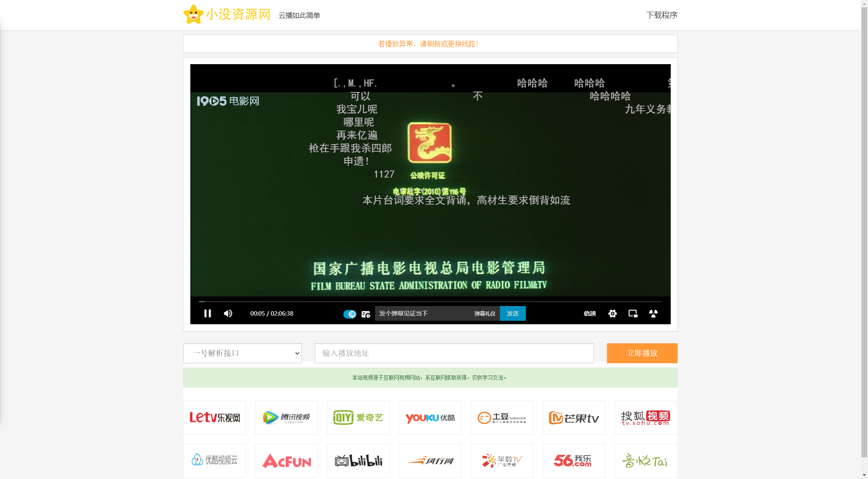Expand the 一号解析接口 dropdown

click(x=242, y=353)
